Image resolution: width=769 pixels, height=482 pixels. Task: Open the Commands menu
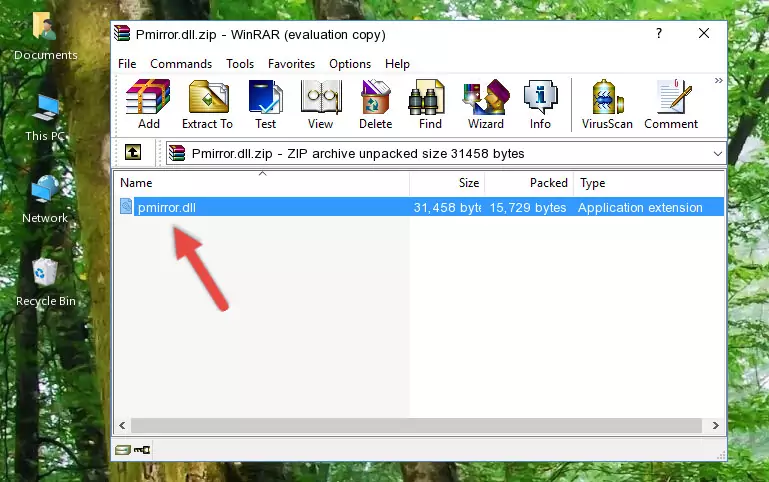pyautogui.click(x=181, y=64)
